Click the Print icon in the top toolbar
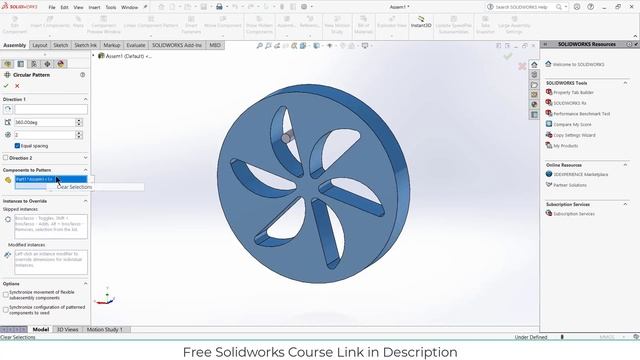 (x=219, y=7)
